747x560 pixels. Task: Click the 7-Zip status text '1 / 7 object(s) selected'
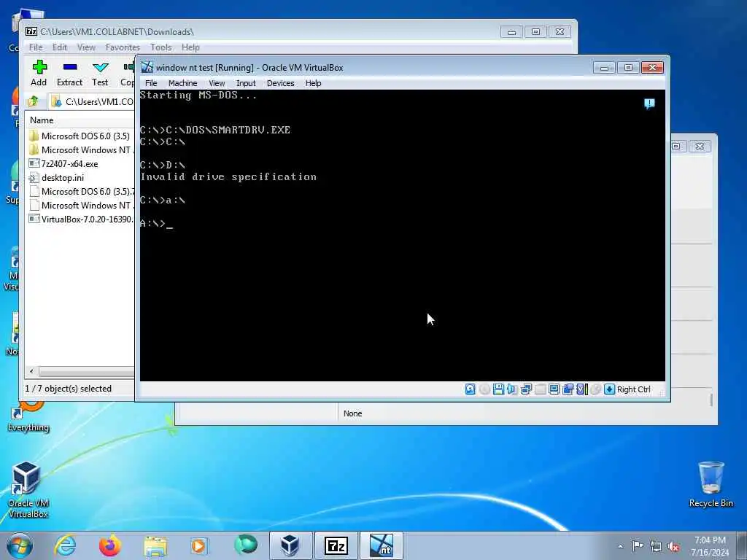click(x=68, y=389)
